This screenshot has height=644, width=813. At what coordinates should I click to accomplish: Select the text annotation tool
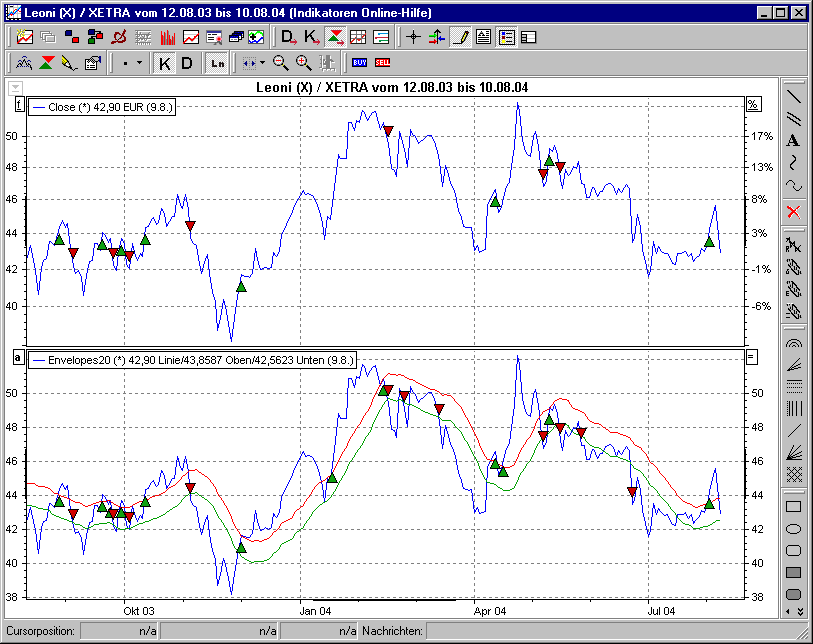[792, 141]
